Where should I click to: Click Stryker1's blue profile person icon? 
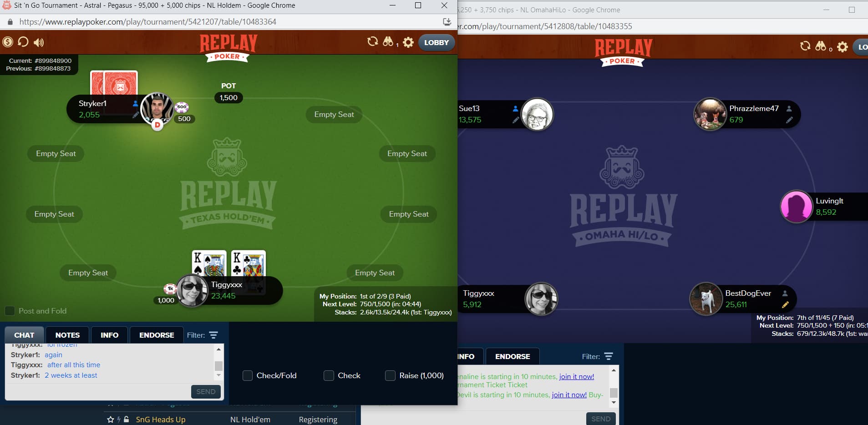135,104
